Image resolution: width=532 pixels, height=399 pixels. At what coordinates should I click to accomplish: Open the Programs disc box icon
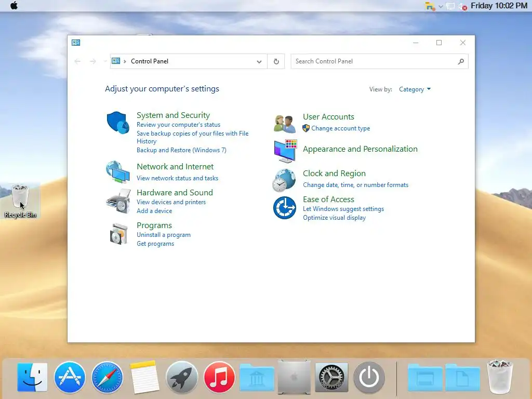click(119, 234)
